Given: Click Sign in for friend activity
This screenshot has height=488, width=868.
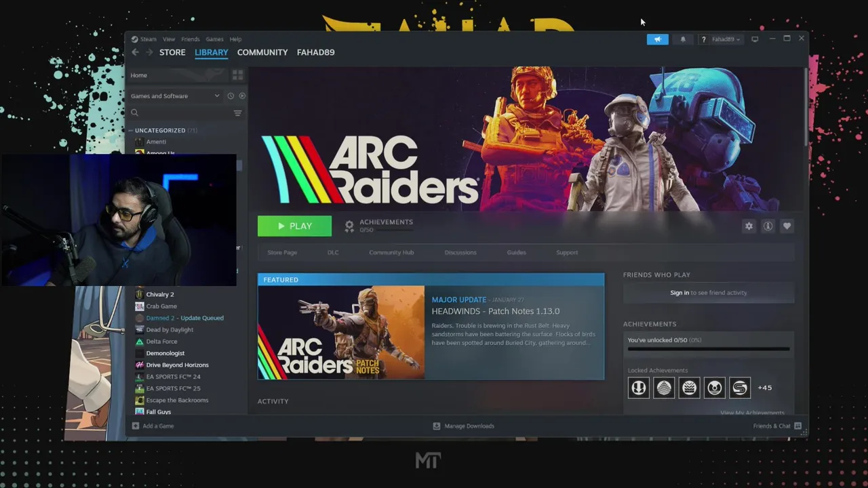Looking at the screenshot, I should pos(679,293).
